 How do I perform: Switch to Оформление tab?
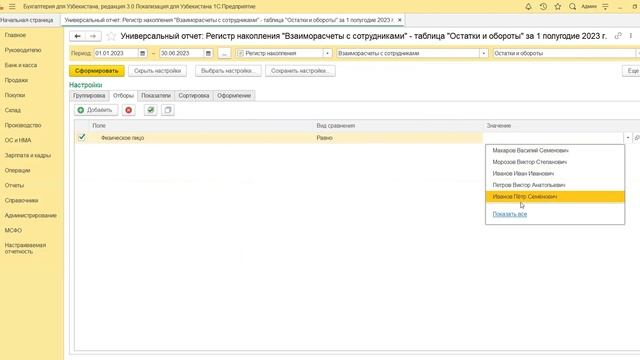click(x=234, y=96)
